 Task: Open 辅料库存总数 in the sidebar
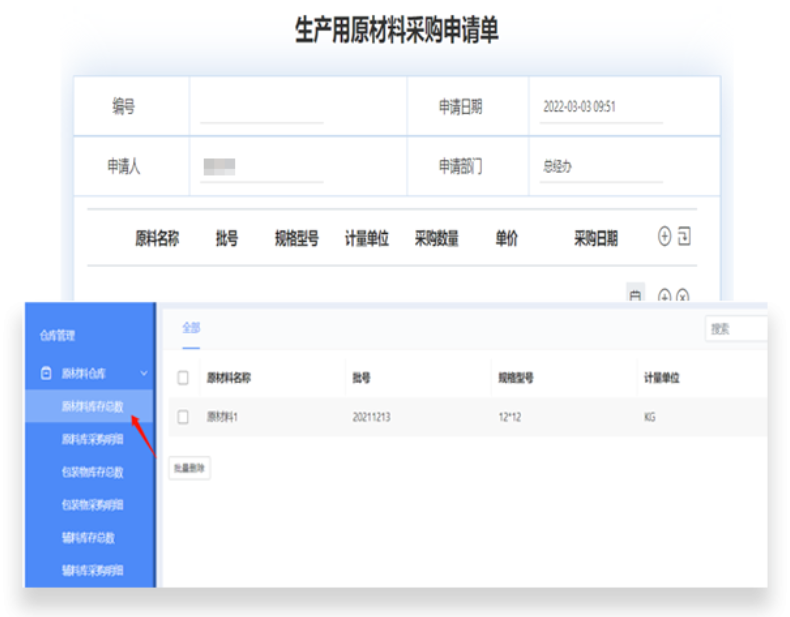click(x=88, y=538)
